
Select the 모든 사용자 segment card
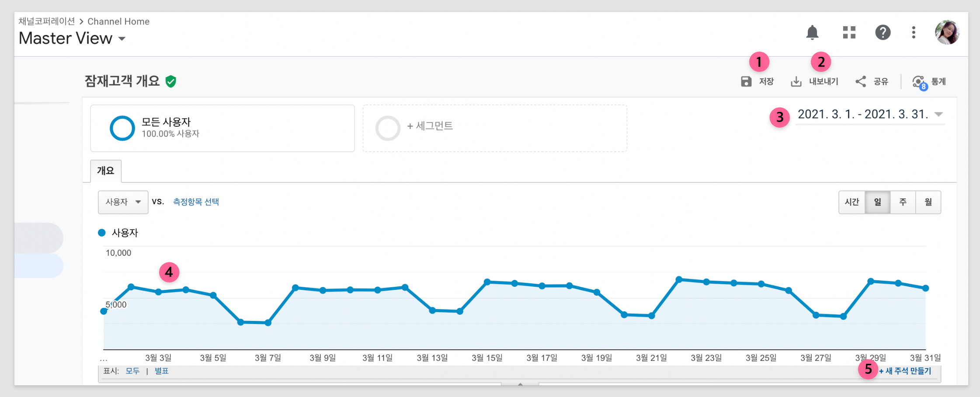coord(222,128)
